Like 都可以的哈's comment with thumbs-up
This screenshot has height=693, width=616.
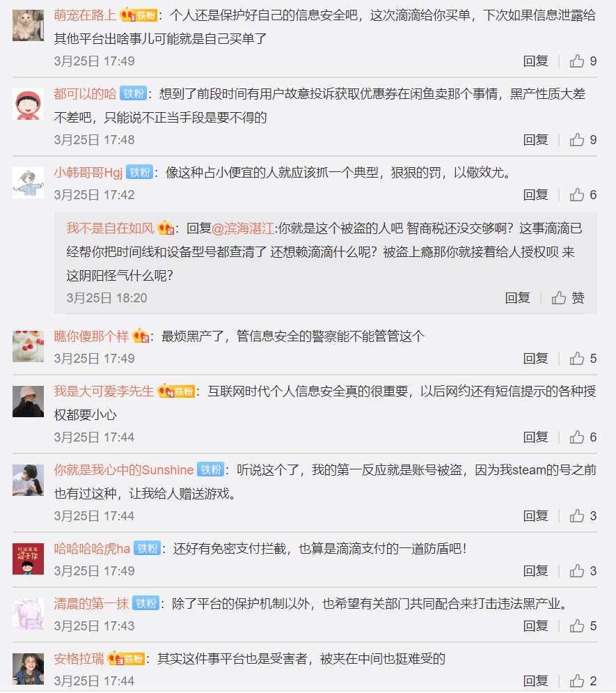pos(583,140)
